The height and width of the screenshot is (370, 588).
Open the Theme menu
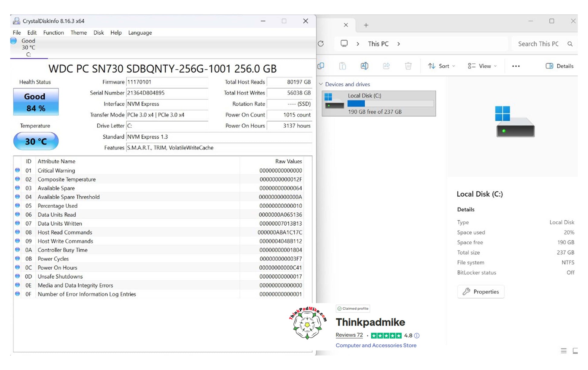click(x=79, y=33)
